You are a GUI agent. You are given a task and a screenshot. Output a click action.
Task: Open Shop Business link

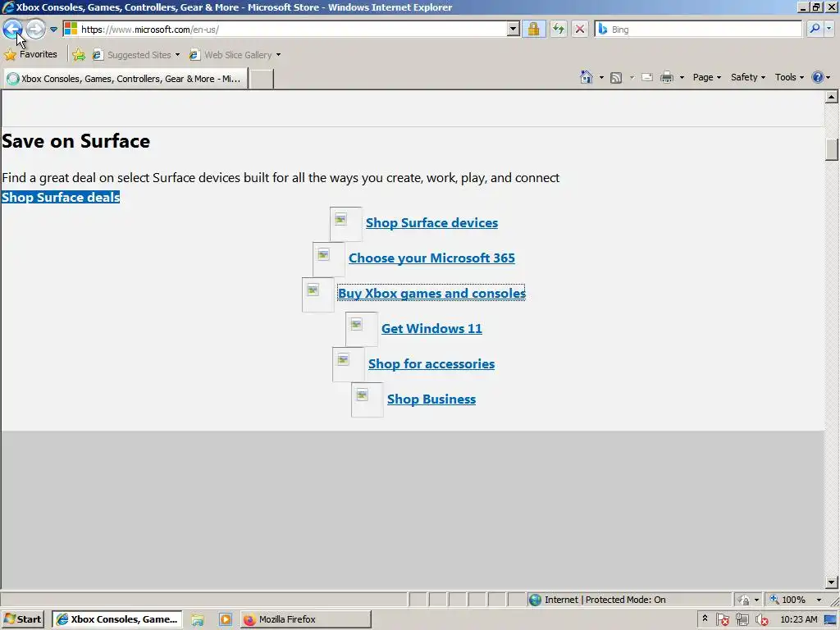tap(431, 399)
